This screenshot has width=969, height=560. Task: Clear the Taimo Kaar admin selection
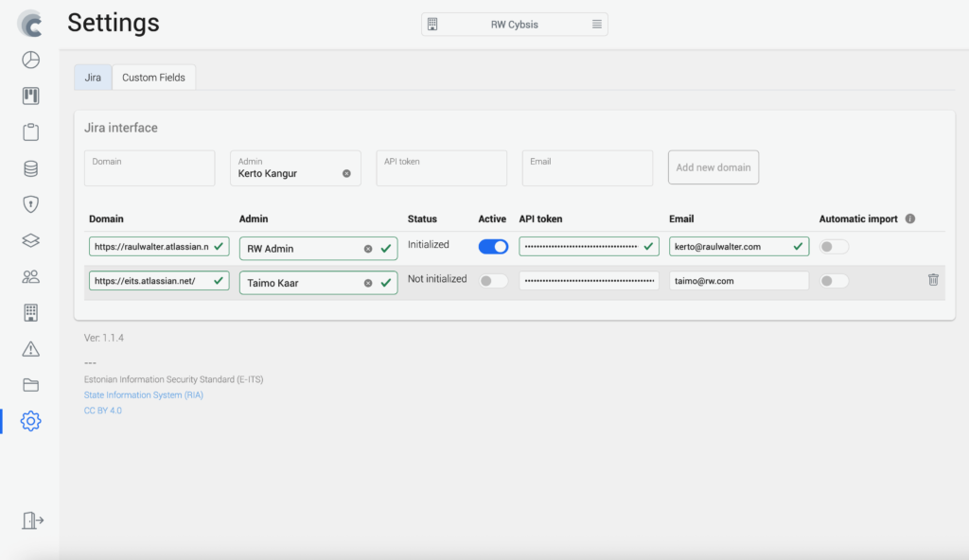coord(368,283)
